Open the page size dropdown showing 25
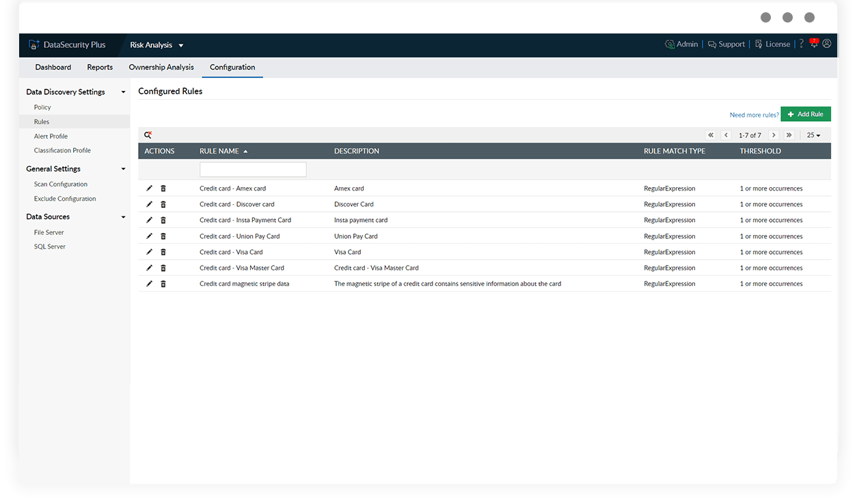 tap(813, 135)
